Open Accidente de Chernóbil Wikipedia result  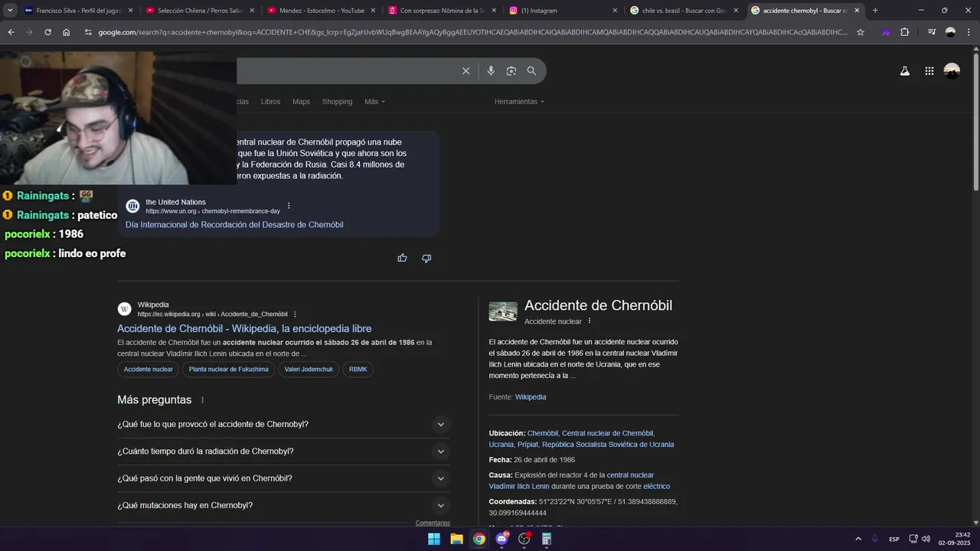(x=244, y=328)
